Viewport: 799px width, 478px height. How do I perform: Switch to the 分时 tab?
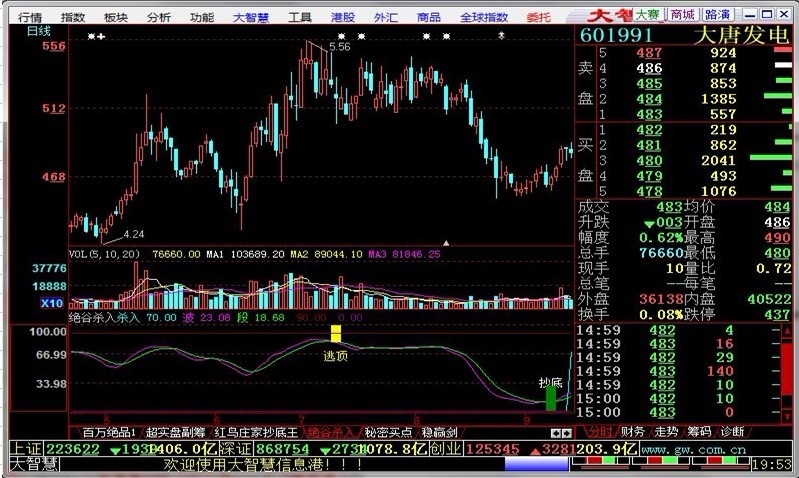coord(600,432)
